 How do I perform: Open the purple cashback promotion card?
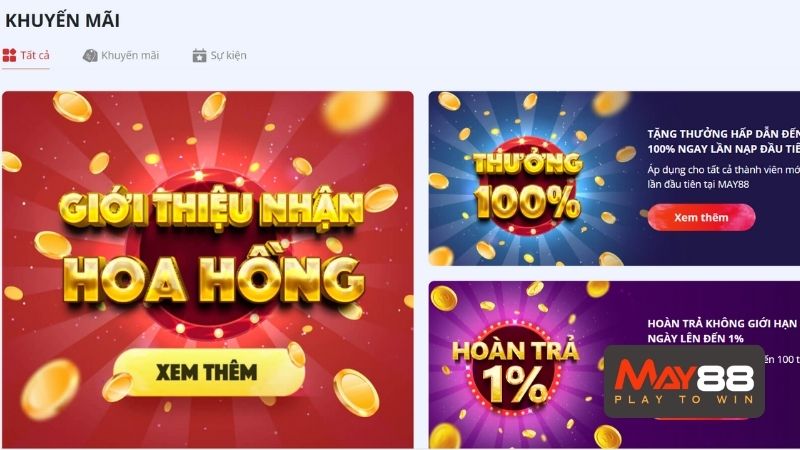point(614,365)
